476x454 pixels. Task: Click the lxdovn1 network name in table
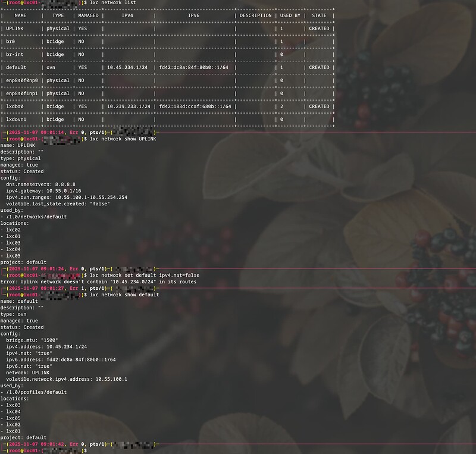(x=17, y=120)
